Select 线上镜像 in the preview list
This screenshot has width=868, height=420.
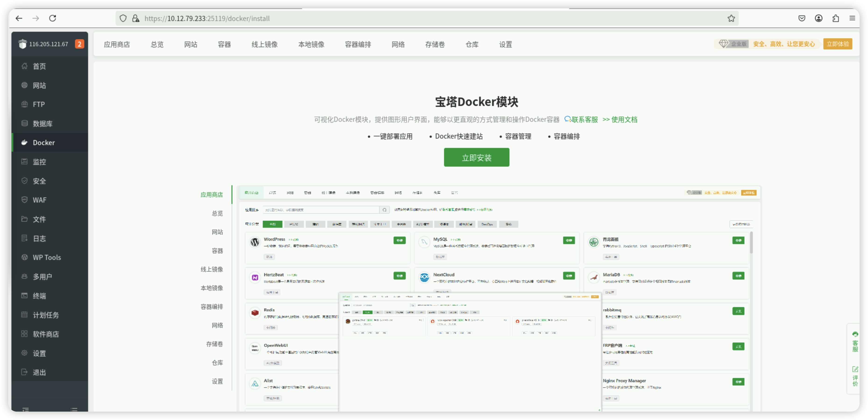(212, 269)
